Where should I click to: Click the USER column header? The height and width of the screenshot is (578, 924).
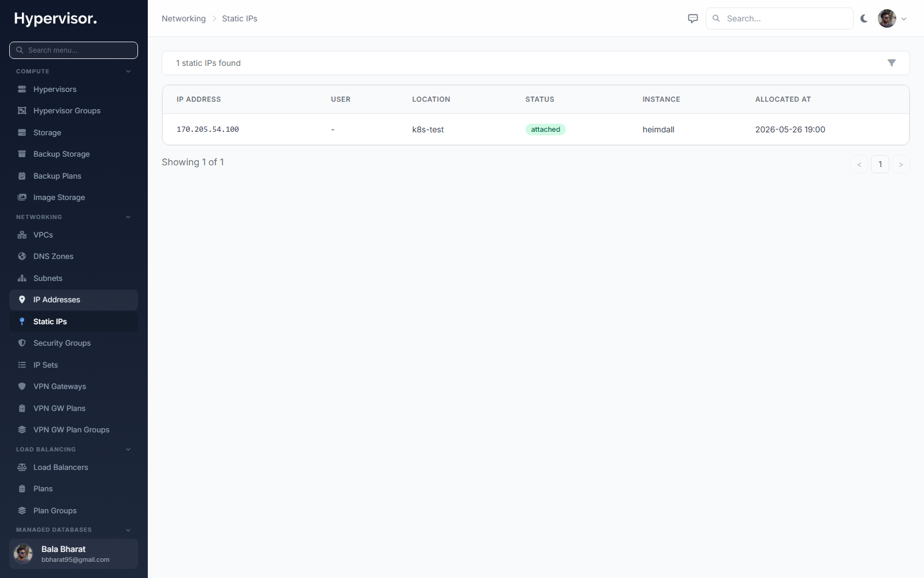click(341, 99)
